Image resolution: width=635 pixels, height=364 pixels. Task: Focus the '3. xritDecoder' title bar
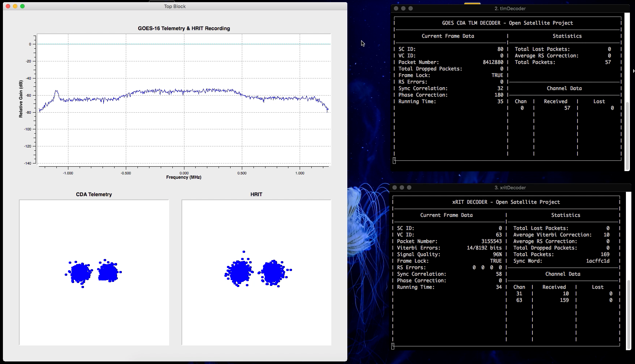click(510, 188)
